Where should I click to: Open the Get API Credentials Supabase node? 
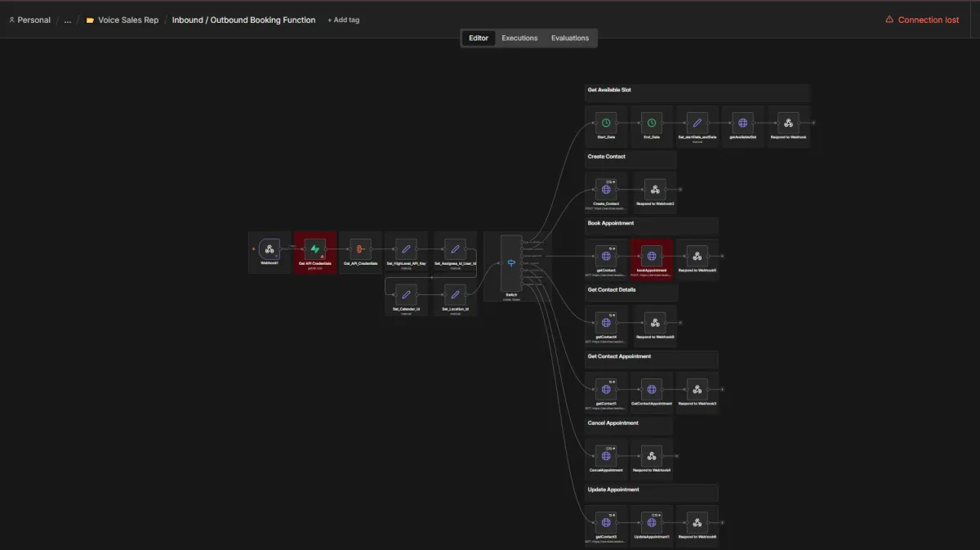click(315, 249)
